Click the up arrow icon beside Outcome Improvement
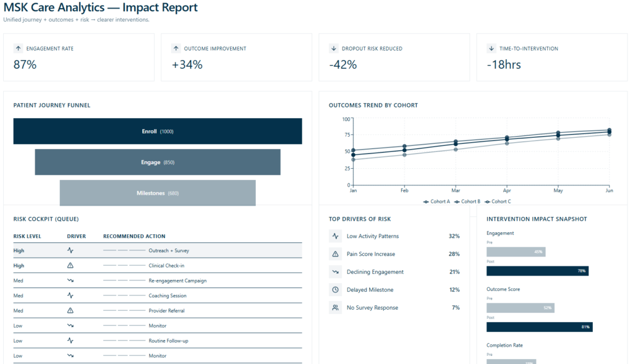Viewport: 633px width, 364px height. [x=176, y=48]
